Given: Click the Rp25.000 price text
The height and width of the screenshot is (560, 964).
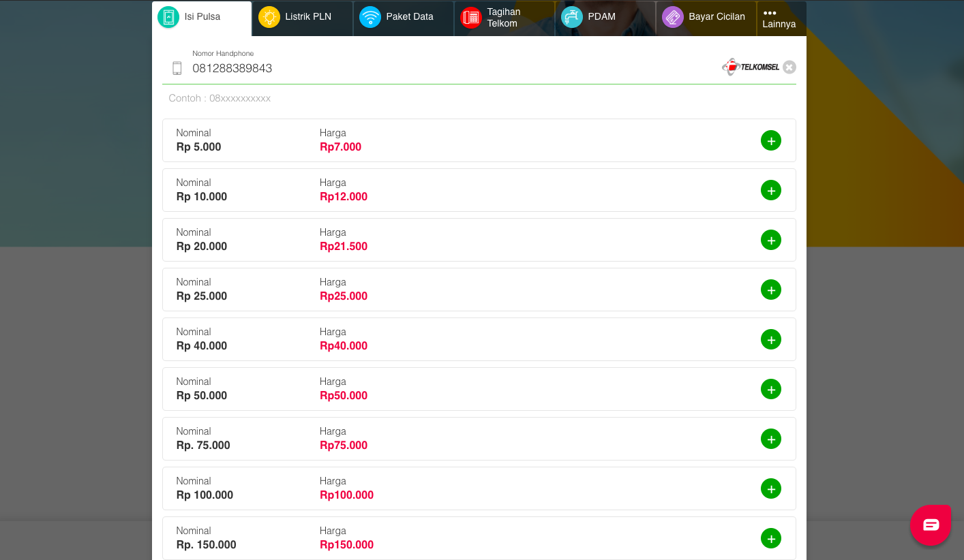Looking at the screenshot, I should coord(344,296).
